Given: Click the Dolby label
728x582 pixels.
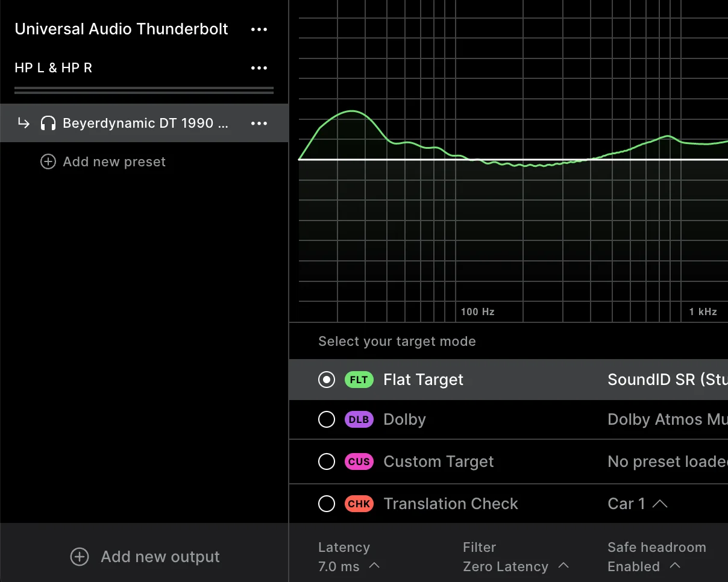Looking at the screenshot, I should pos(405,419).
